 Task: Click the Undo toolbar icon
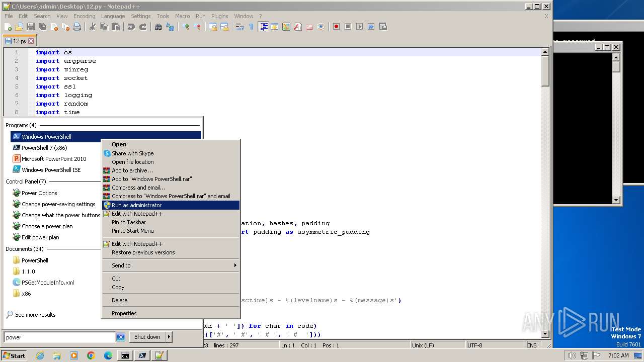(x=131, y=27)
